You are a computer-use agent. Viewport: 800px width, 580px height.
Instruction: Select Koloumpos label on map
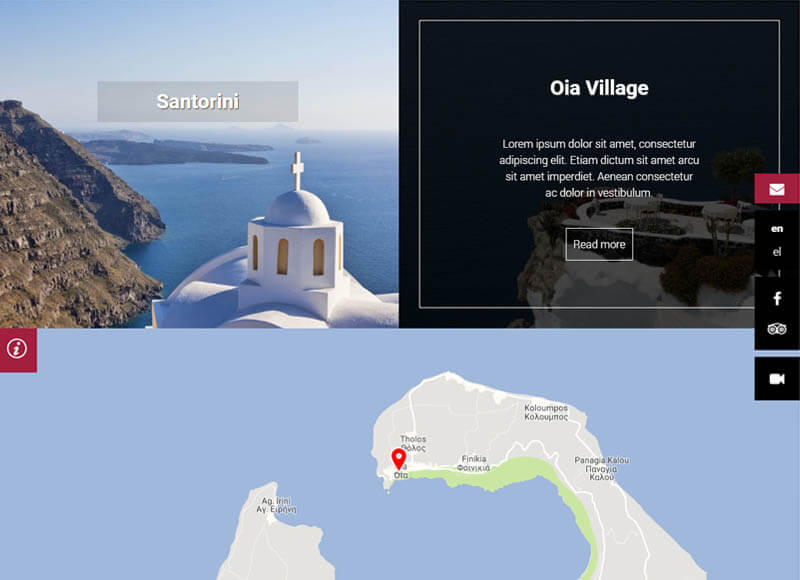[x=546, y=412]
